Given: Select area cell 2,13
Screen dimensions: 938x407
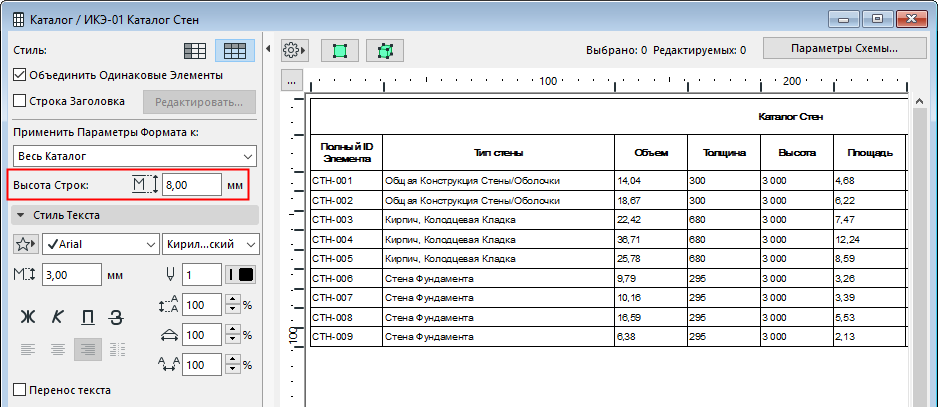Looking at the screenshot, I should point(870,337).
